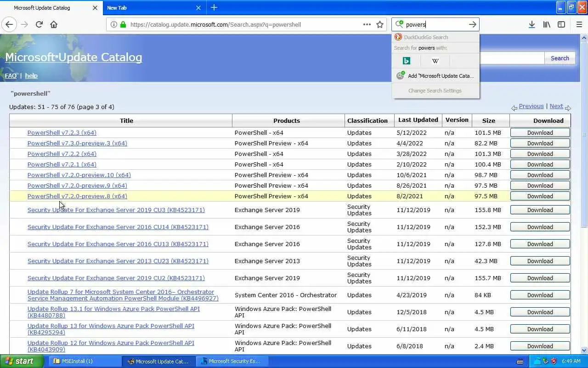Screen dimensions: 588x368
Task: Open Update Rollup 13.1 Azure Pack link
Action: [113, 312]
